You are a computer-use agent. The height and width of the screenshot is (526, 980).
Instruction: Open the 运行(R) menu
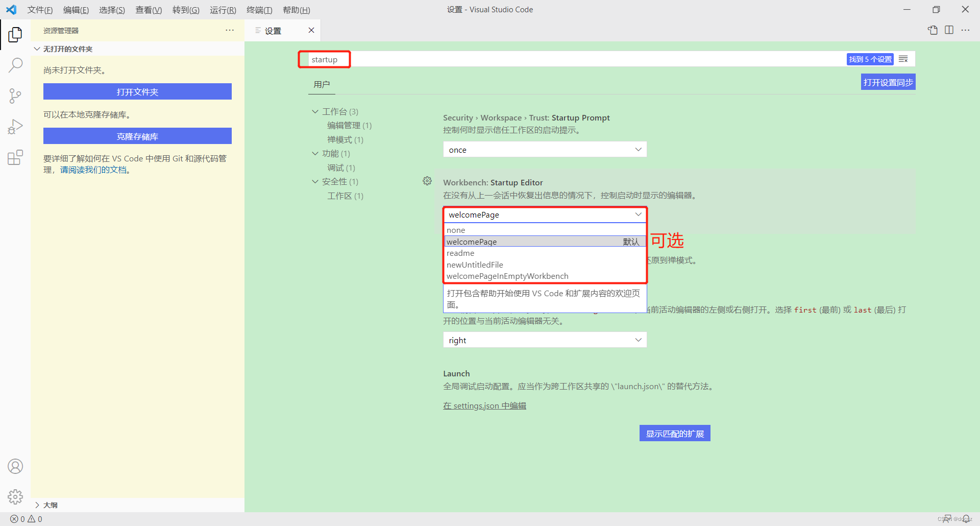pyautogui.click(x=223, y=10)
